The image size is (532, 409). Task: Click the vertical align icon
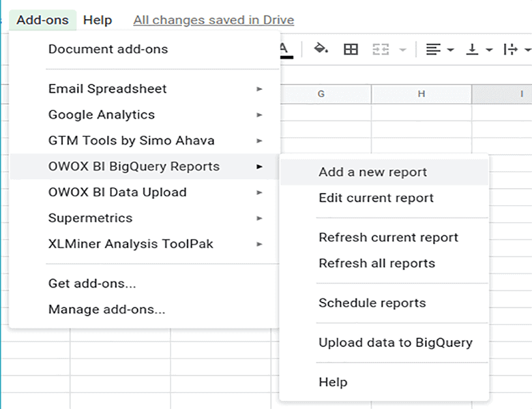pyautogui.click(x=471, y=49)
